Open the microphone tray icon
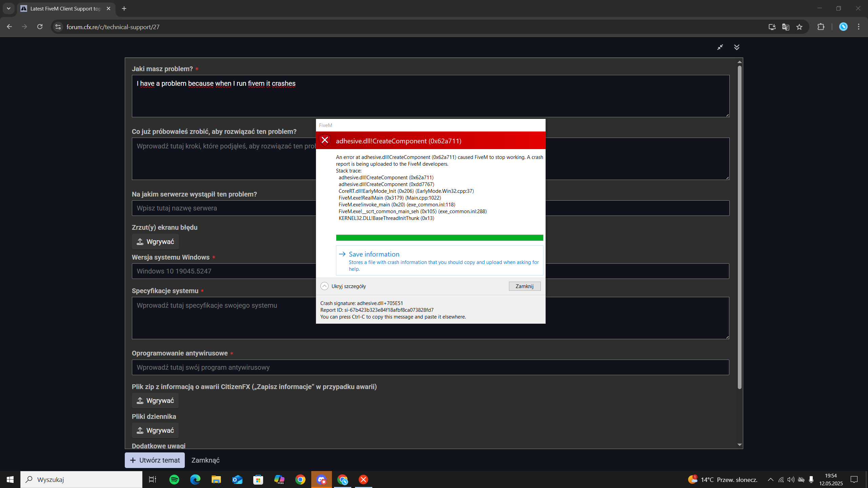Image resolution: width=868 pixels, height=488 pixels. 811,480
